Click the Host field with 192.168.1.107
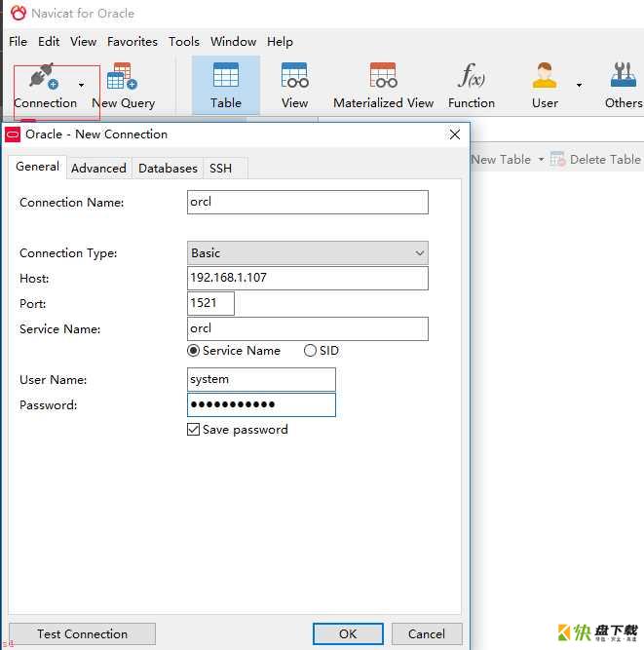 308,278
